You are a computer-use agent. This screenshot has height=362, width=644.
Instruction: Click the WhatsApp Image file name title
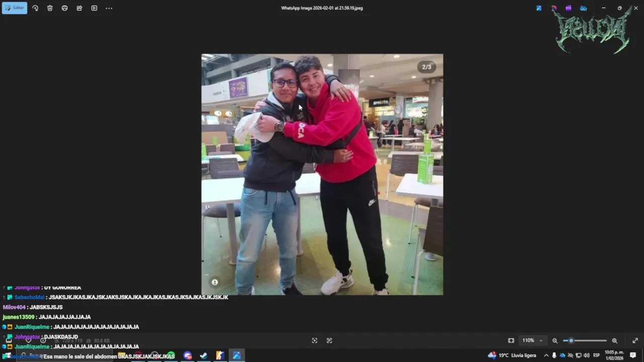point(322,8)
